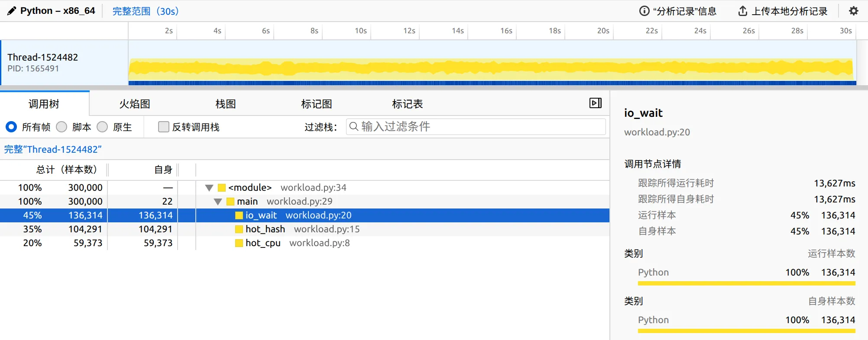Click the 调用节点详情 heading
This screenshot has width=868, height=340.
coord(652,164)
